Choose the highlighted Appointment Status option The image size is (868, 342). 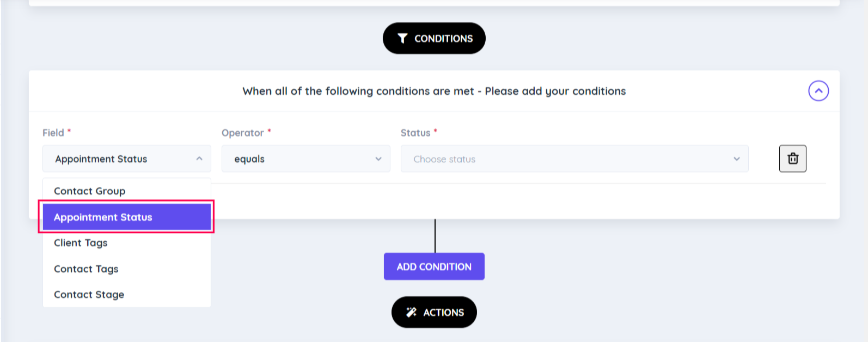[x=103, y=217]
